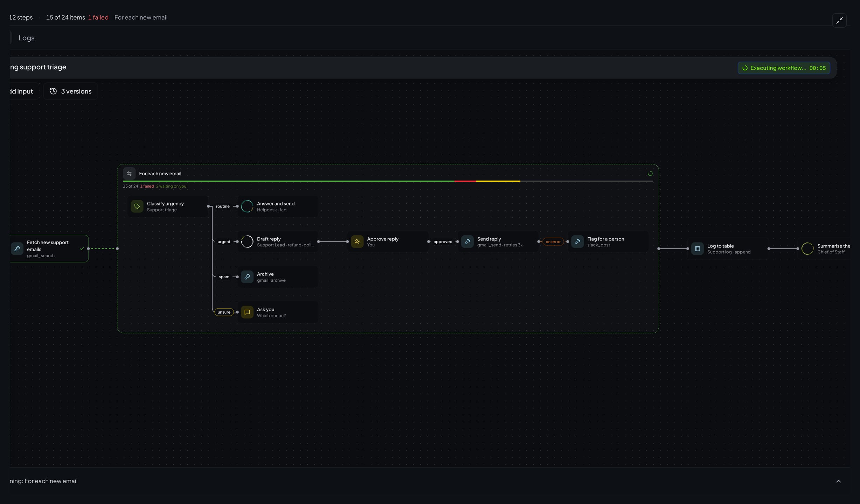The height and width of the screenshot is (504, 860).
Task: Click the Archive wrench icon
Action: tap(247, 277)
